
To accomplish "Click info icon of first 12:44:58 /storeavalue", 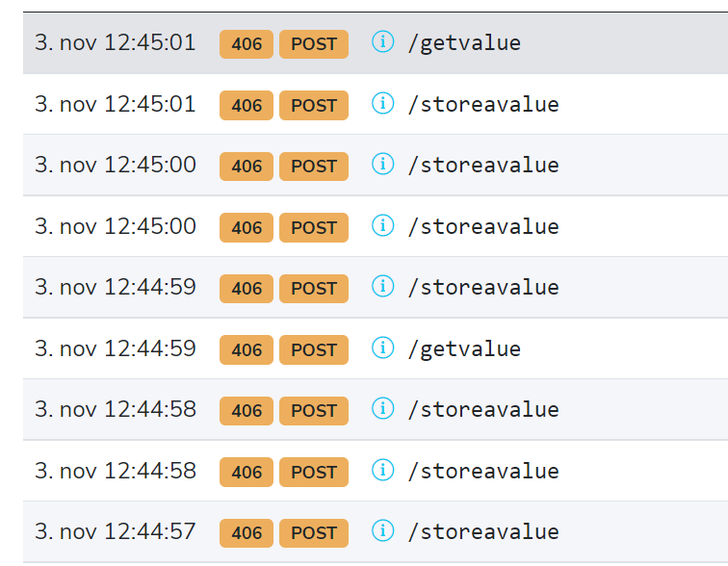I will pos(383,408).
